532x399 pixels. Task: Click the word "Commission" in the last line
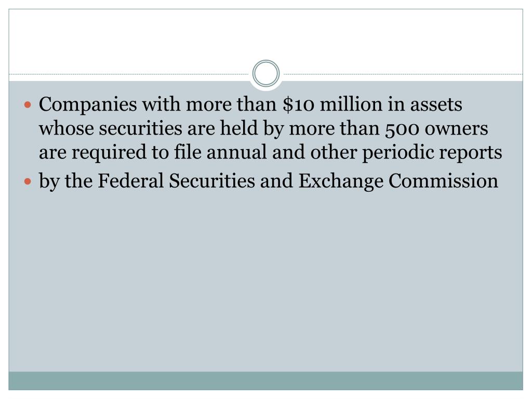(444, 180)
